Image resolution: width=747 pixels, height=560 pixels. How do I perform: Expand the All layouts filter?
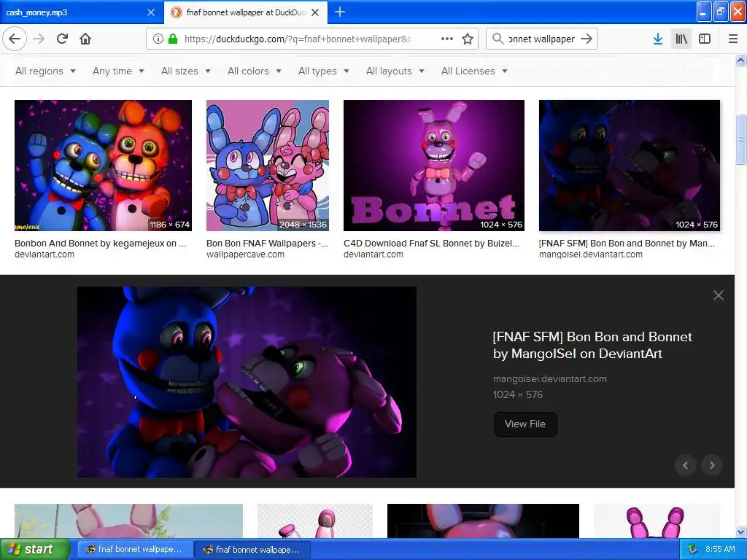395,71
